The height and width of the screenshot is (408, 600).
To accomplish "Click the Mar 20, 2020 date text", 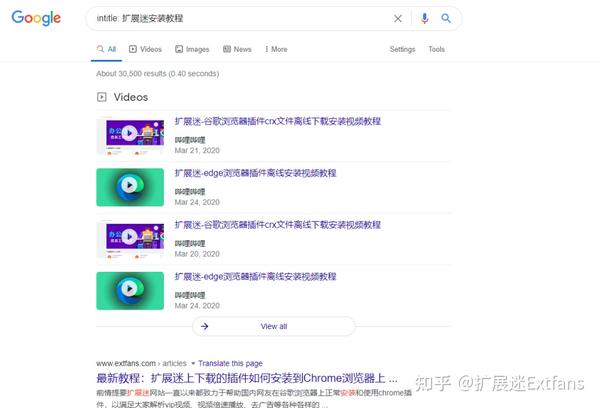I will [x=197, y=254].
